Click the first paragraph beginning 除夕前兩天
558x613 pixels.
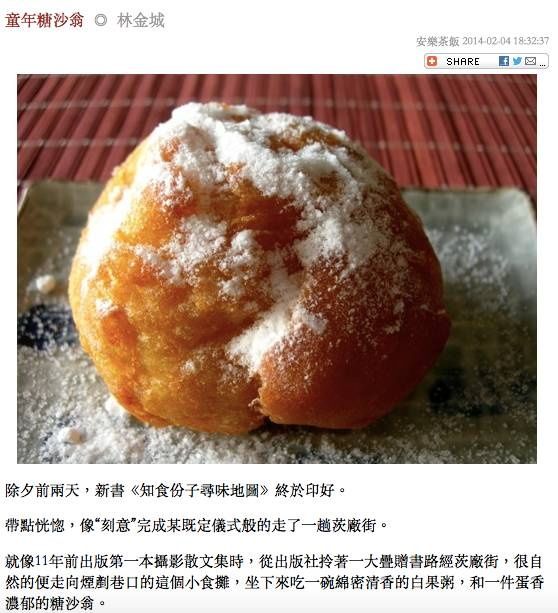point(176,490)
